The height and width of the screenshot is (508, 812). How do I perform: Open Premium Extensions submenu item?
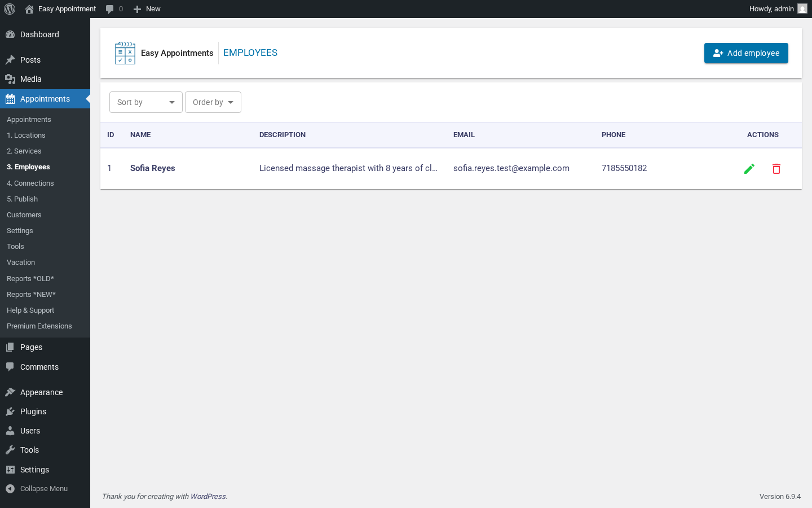pos(39,326)
